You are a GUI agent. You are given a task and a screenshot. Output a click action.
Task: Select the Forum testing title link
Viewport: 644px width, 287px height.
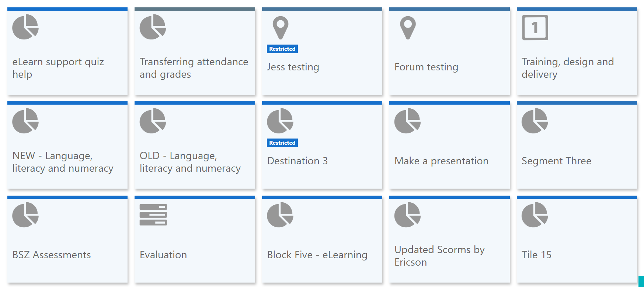point(426,67)
